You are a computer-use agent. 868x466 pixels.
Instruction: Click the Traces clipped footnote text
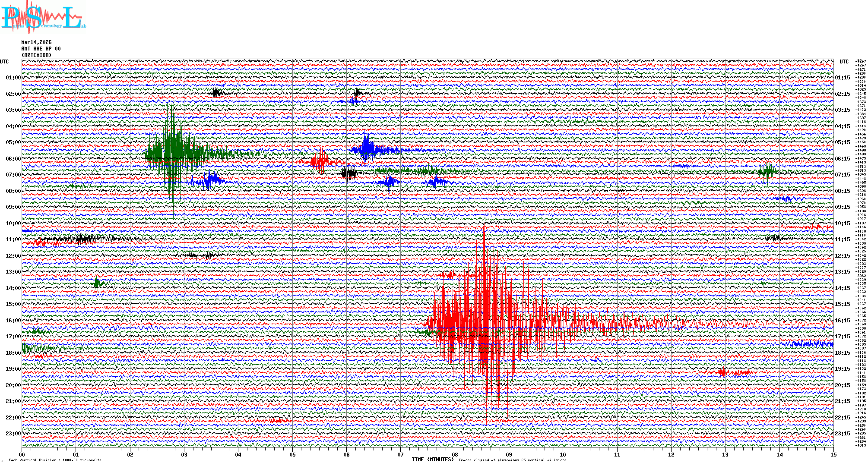click(x=512, y=460)
